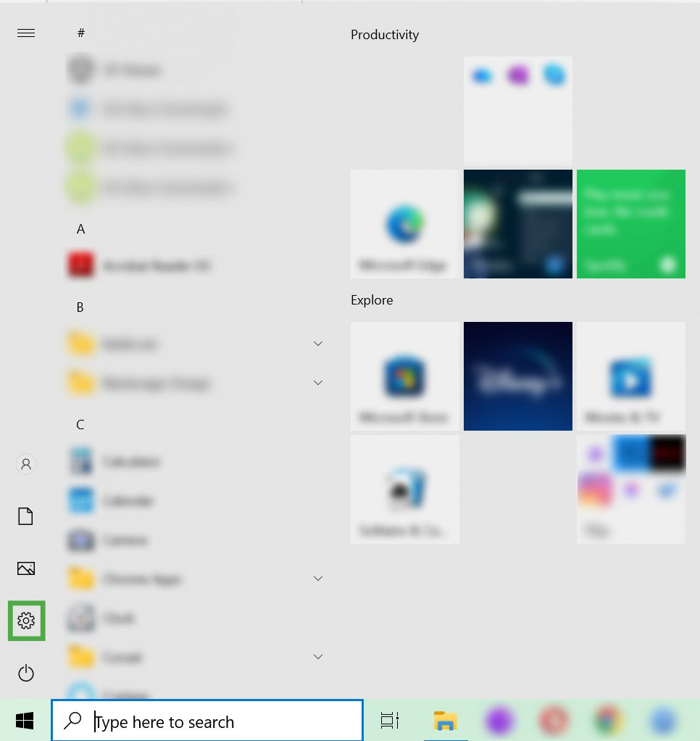Click the red round taskbar icon
The height and width of the screenshot is (741, 700).
point(554,721)
